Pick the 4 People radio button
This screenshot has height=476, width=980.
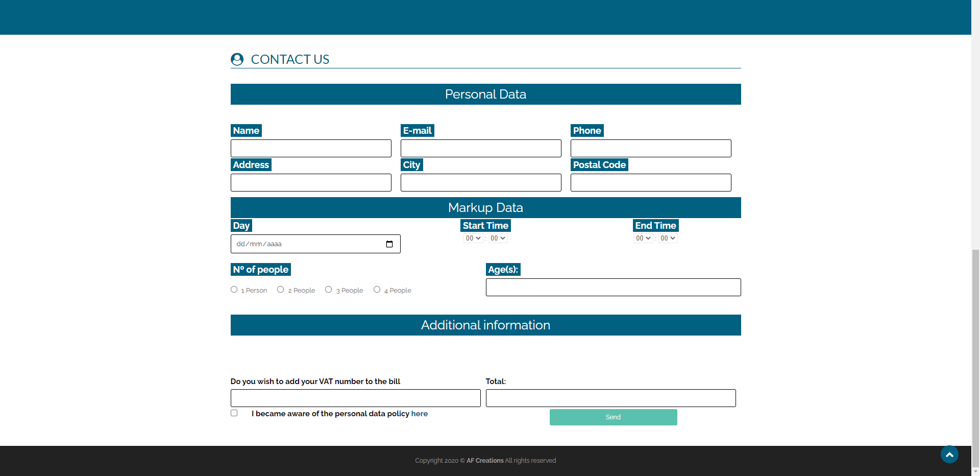point(377,290)
